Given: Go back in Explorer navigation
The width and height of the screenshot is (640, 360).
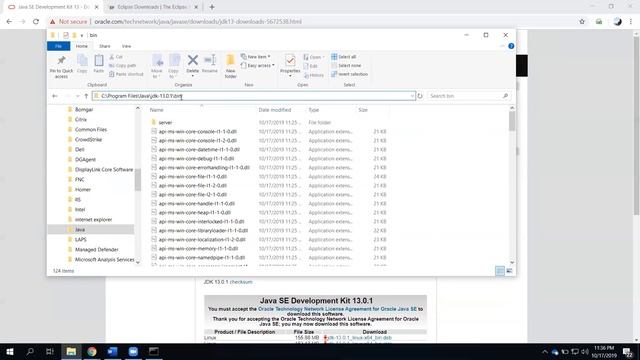Looking at the screenshot, I should click(x=55, y=96).
